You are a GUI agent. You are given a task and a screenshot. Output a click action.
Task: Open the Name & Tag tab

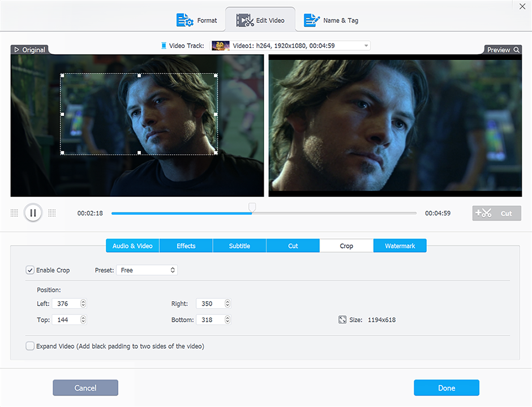tap(331, 20)
